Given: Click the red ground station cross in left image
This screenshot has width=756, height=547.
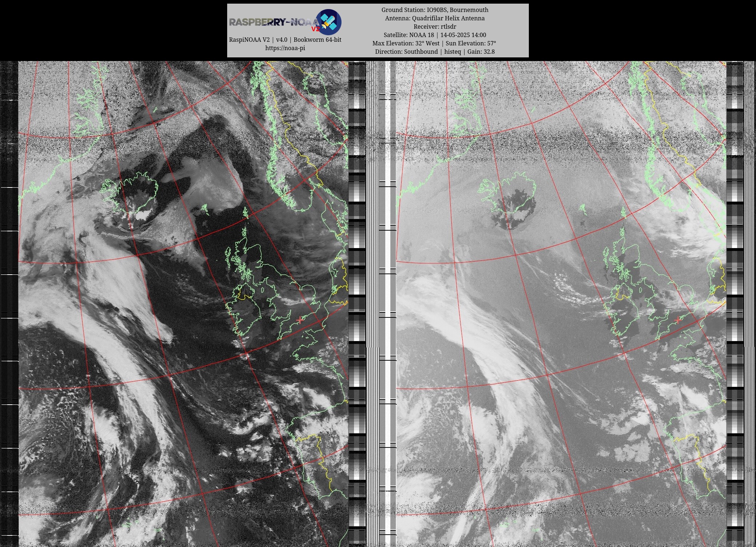Looking at the screenshot, I should (x=300, y=320).
